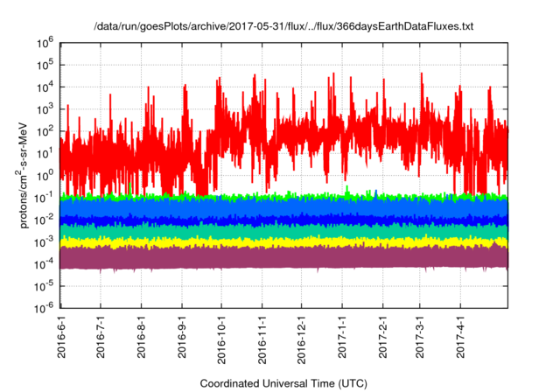The width and height of the screenshot is (560, 392).
Task: Click the yellow flux band
Action: (283, 243)
